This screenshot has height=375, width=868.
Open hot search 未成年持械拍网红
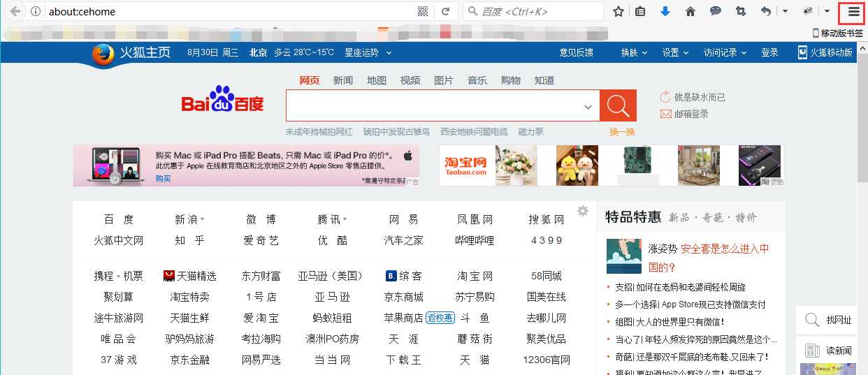coord(319,132)
